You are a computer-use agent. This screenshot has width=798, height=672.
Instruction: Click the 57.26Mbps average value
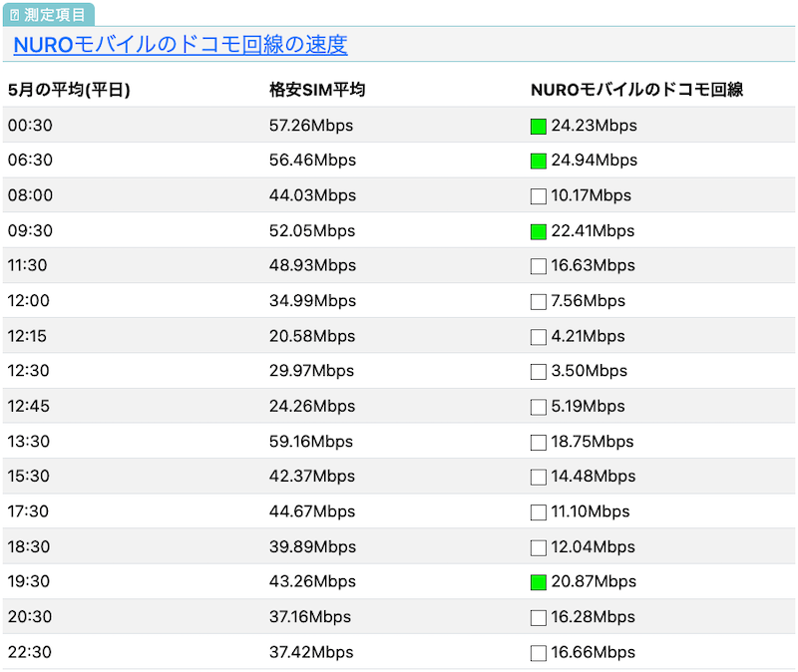click(311, 126)
